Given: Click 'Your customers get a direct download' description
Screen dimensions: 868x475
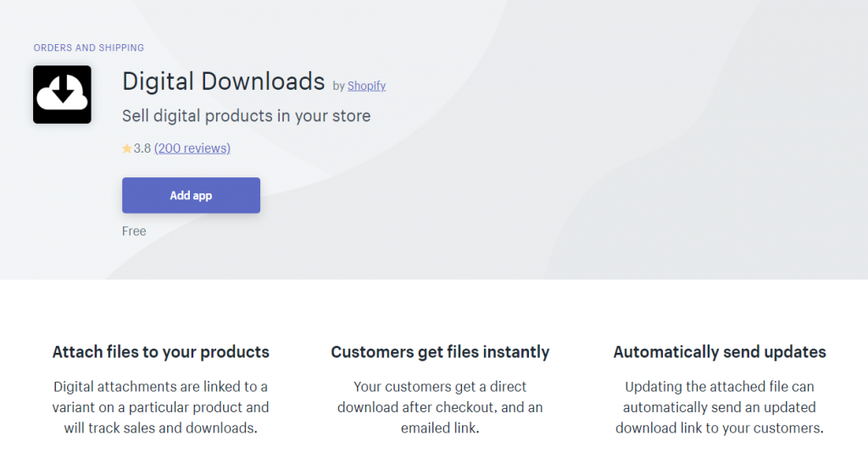Looking at the screenshot, I should (x=440, y=407).
